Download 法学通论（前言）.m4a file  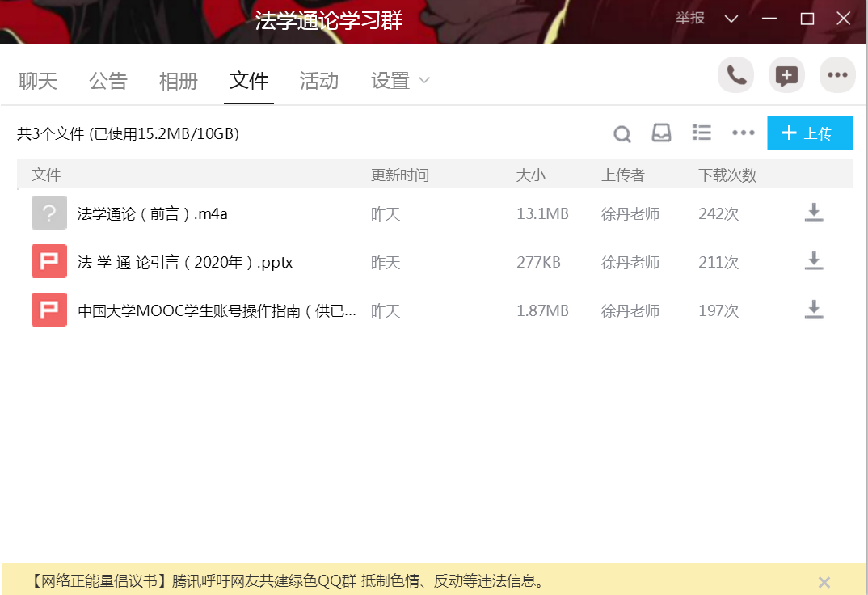[814, 213]
